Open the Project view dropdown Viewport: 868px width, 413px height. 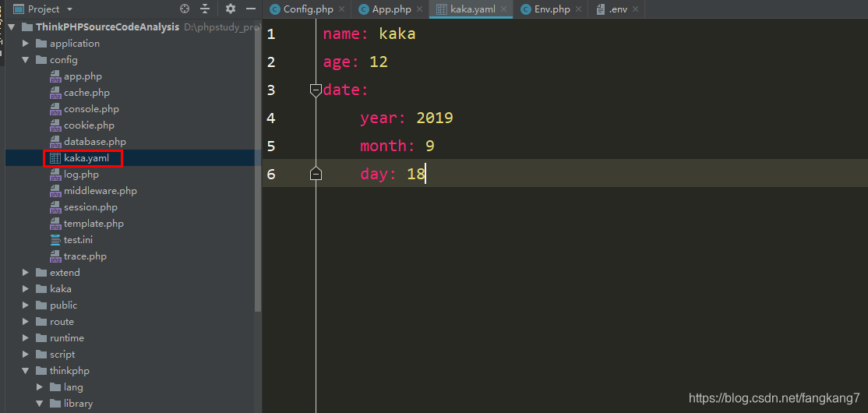coord(69,9)
